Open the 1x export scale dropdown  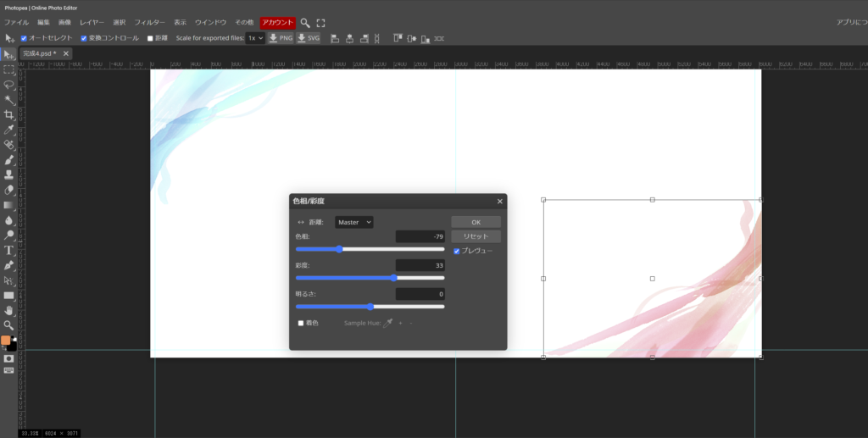pos(255,38)
